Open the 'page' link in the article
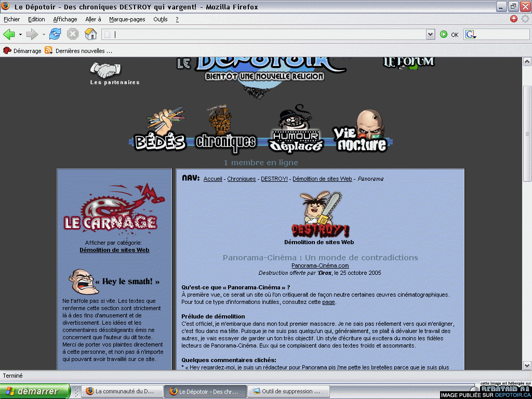 (x=328, y=302)
